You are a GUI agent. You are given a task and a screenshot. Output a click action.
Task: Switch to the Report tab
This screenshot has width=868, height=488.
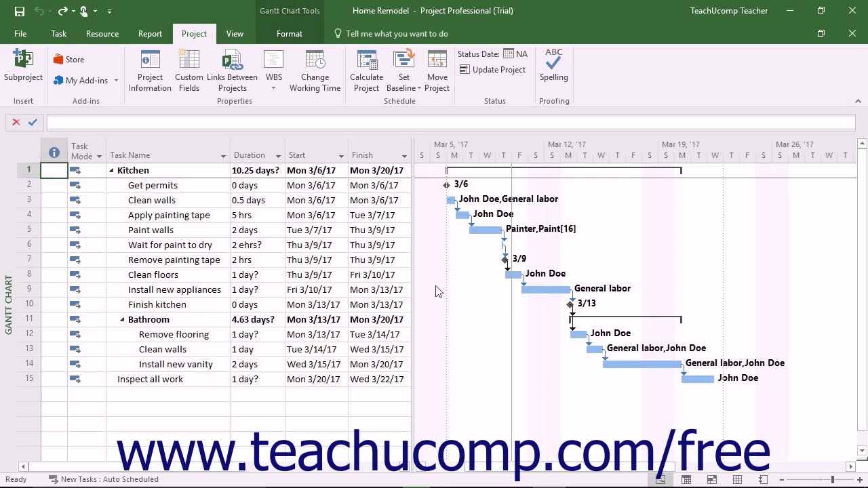point(150,34)
